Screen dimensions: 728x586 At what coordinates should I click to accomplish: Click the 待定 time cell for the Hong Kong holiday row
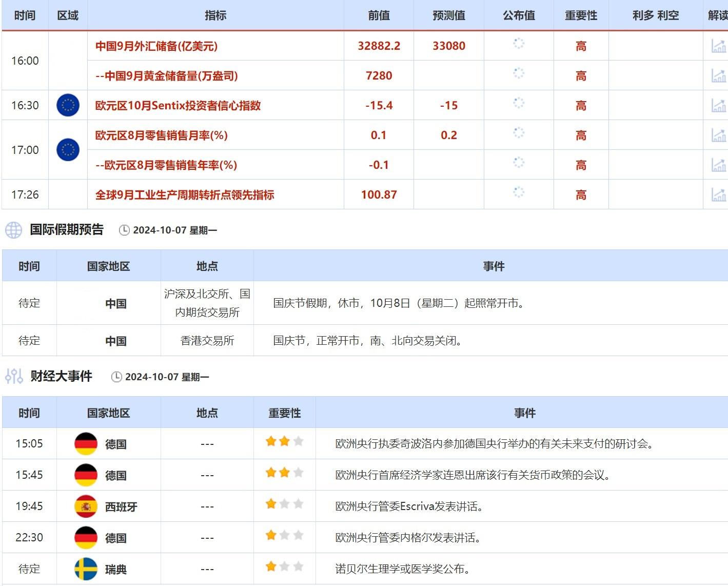(x=29, y=340)
